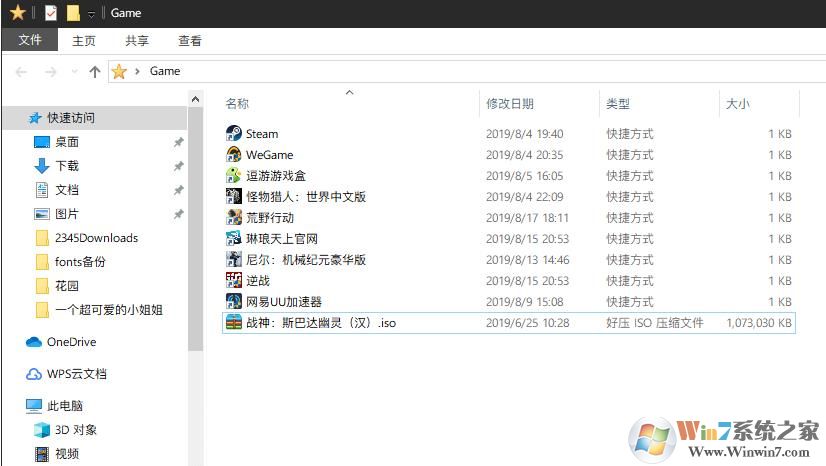Select the 尼尔：机械纪元豪华版 icon
Image resolution: width=826 pixels, height=466 pixels.
[x=233, y=259]
